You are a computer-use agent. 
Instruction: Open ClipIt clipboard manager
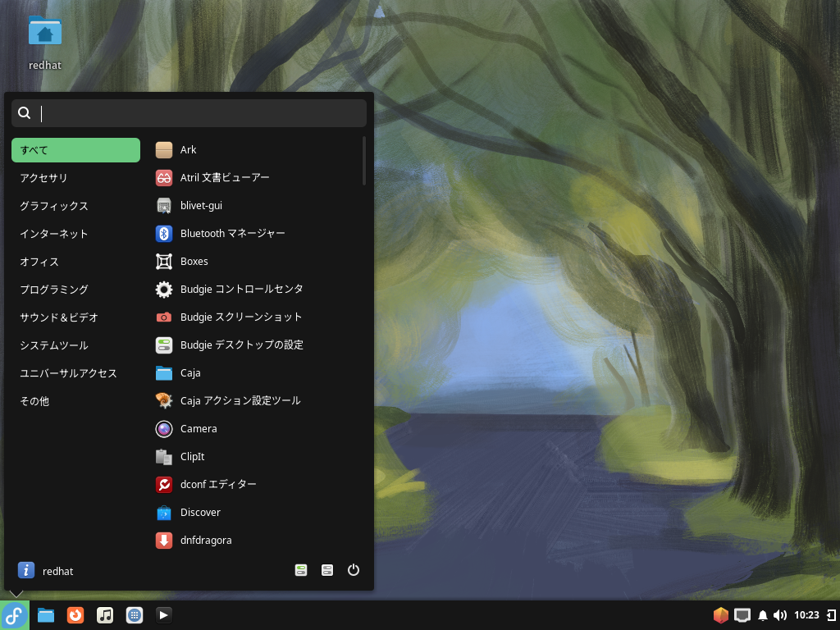tap(256, 456)
